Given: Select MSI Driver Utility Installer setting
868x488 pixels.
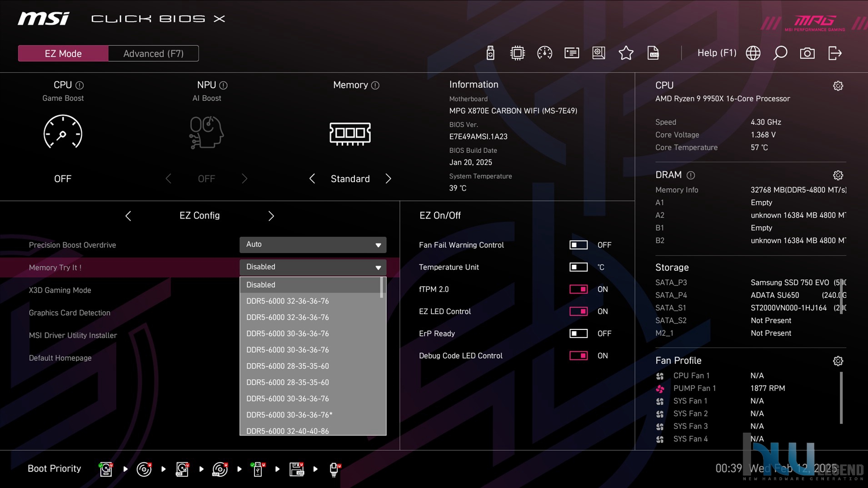Looking at the screenshot, I should (73, 335).
